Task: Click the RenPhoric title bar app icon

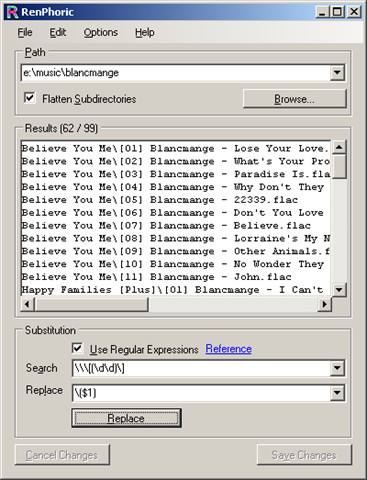Action: point(12,12)
